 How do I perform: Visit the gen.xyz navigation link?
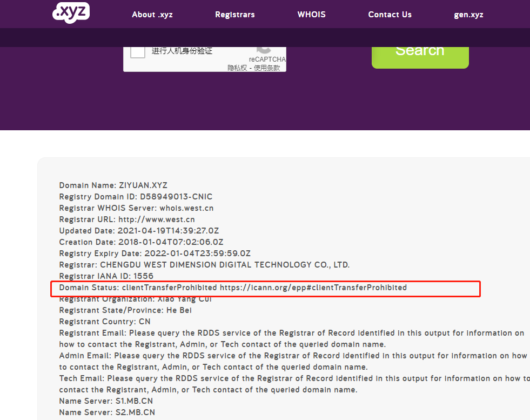tap(468, 15)
